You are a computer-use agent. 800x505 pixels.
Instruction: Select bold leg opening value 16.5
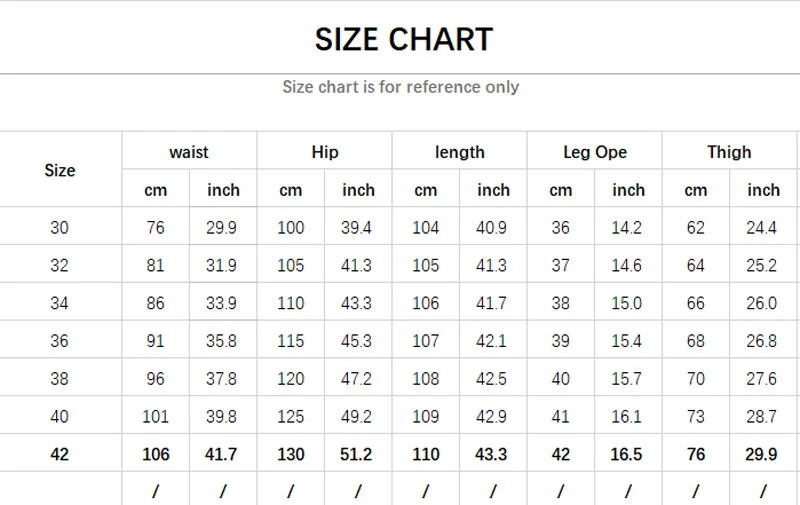[x=627, y=455]
